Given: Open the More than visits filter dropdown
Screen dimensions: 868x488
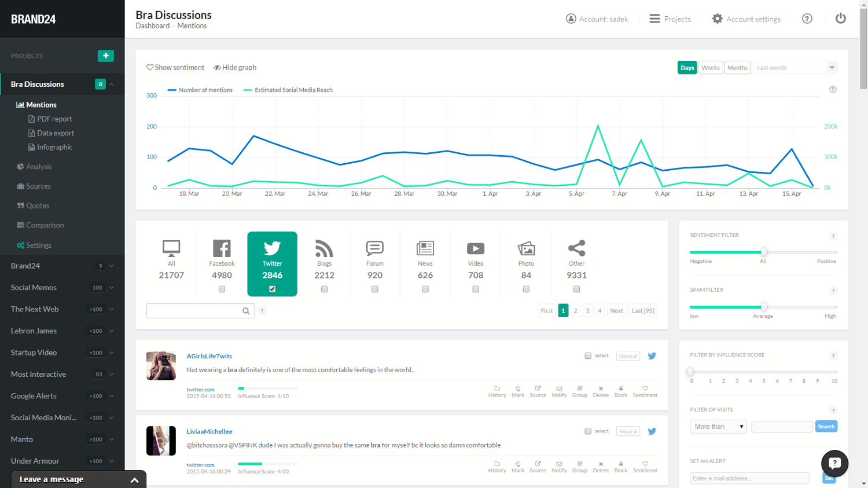Looking at the screenshot, I should pos(718,427).
